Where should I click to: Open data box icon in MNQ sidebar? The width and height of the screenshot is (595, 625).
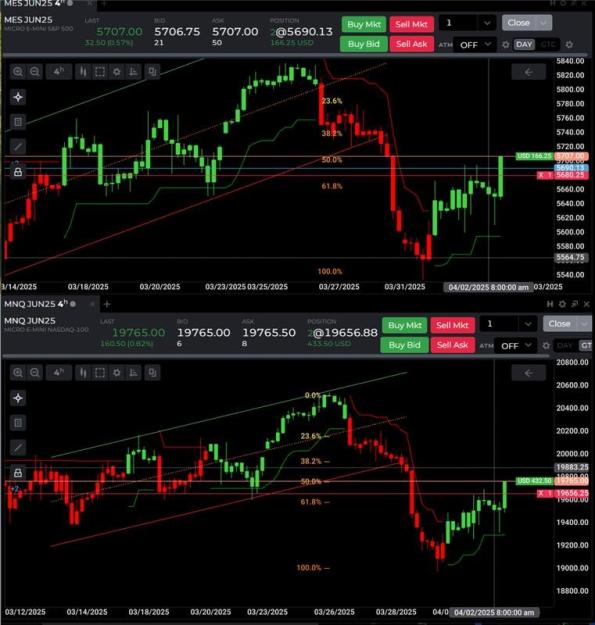point(18,423)
